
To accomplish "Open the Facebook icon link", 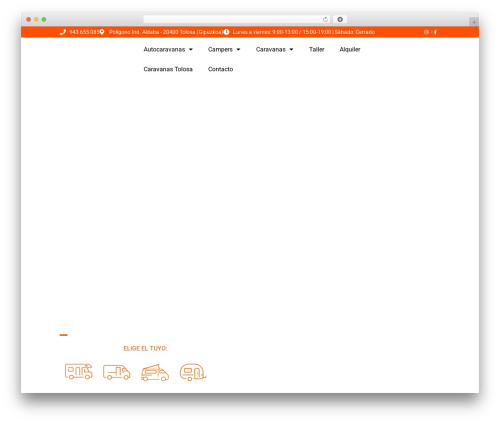I will click(x=435, y=32).
